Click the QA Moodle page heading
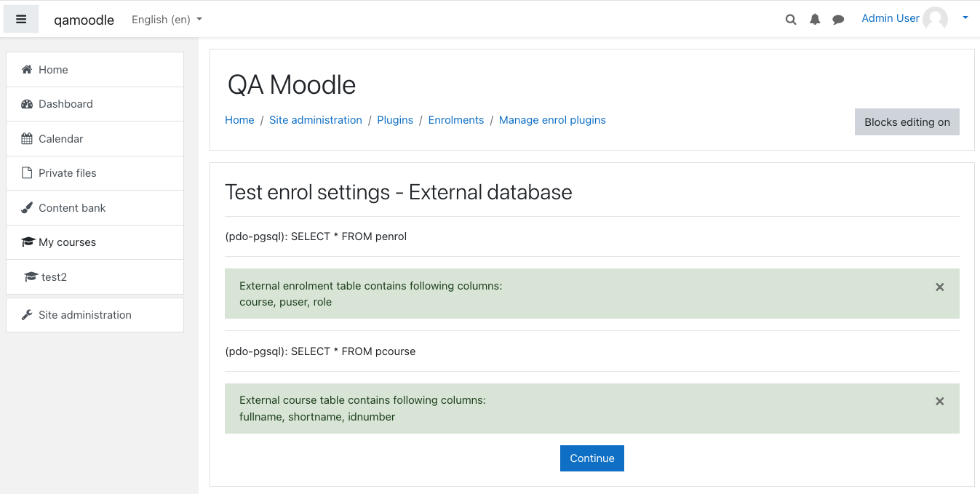980x494 pixels. point(292,85)
